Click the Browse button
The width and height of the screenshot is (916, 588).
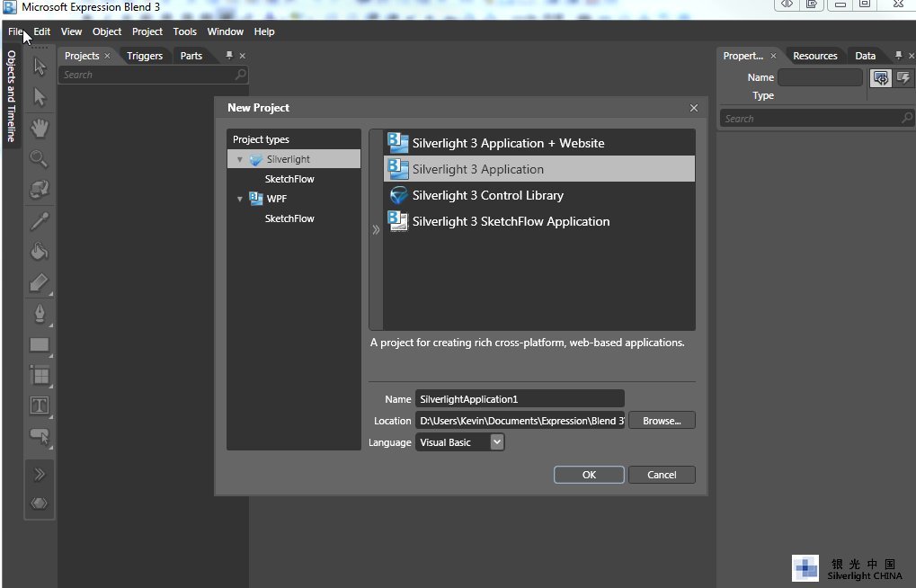click(662, 421)
